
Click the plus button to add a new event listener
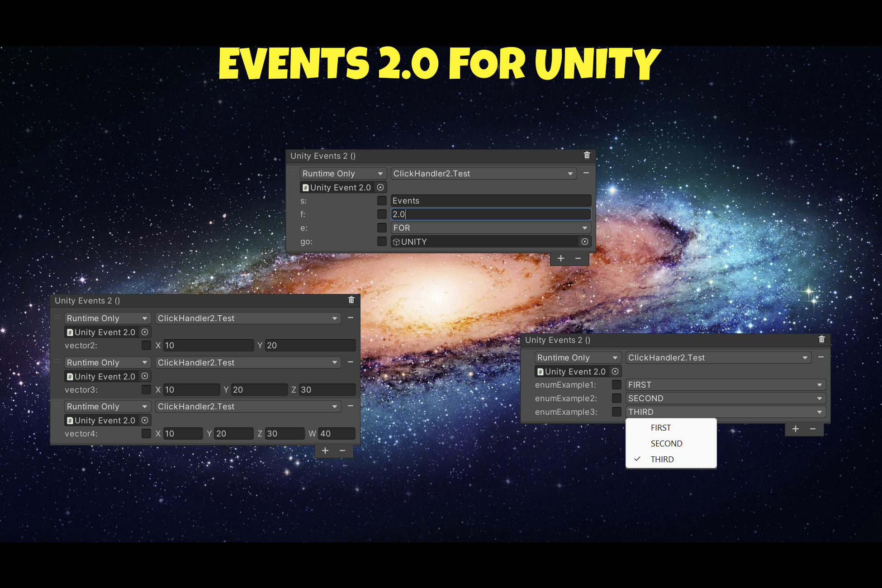point(561,258)
